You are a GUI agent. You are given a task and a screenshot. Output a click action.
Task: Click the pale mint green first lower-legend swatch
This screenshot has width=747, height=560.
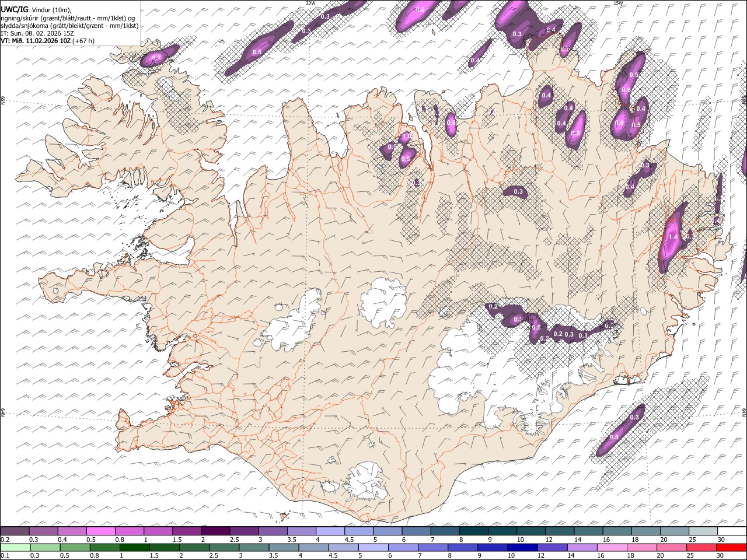tap(15, 548)
